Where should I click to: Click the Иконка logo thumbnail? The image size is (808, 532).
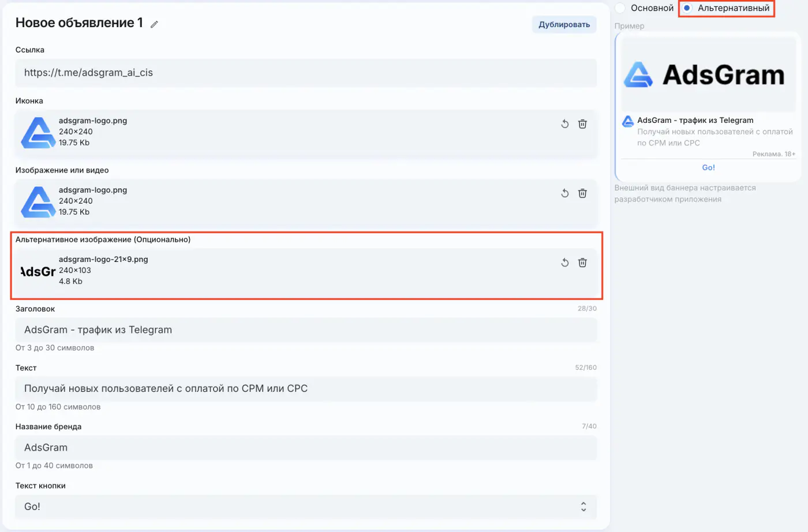click(38, 133)
